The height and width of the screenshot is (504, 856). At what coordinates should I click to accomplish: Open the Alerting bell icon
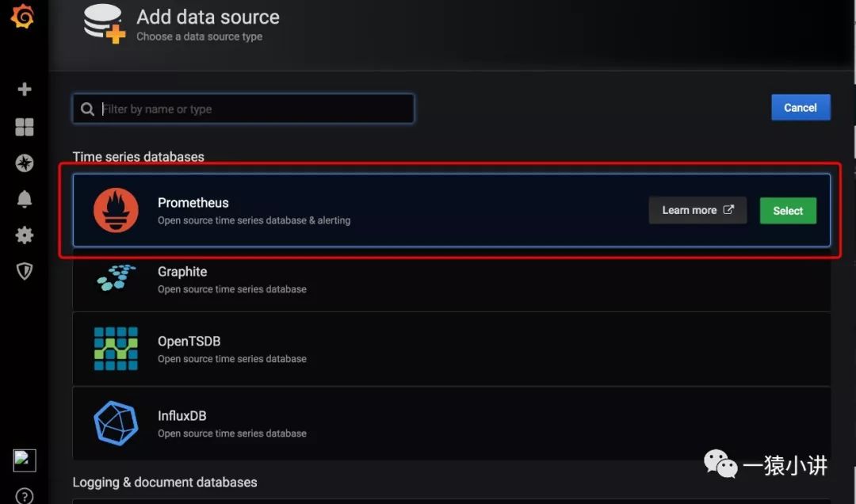click(x=24, y=200)
